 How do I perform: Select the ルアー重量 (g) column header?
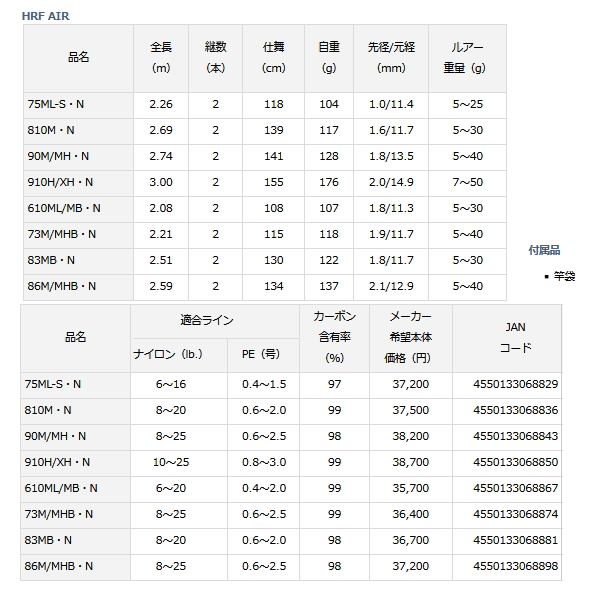468,58
